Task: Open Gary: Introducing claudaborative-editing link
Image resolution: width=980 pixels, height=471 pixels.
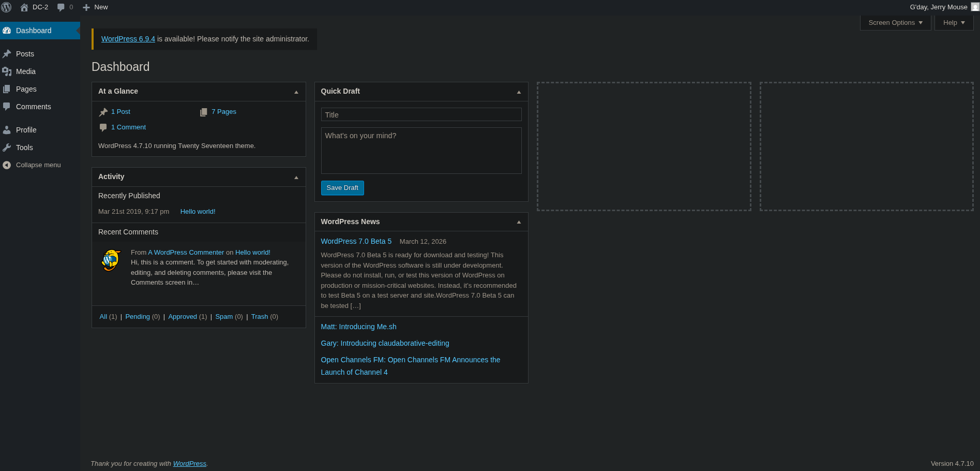Action: 385,343
